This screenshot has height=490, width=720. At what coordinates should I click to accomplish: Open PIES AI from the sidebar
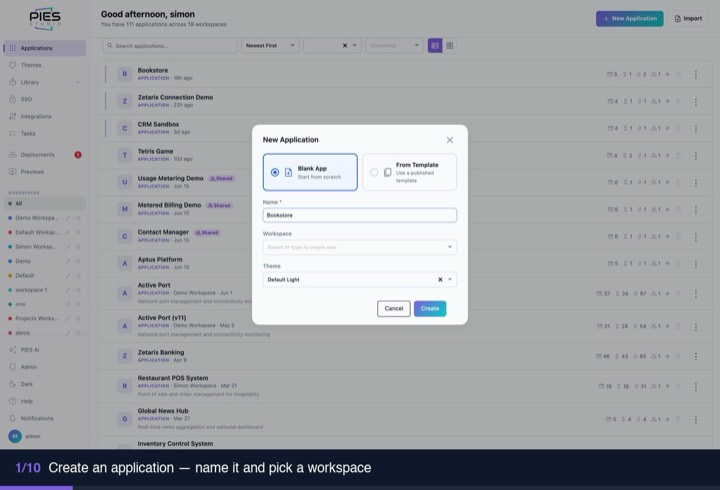[45, 350]
